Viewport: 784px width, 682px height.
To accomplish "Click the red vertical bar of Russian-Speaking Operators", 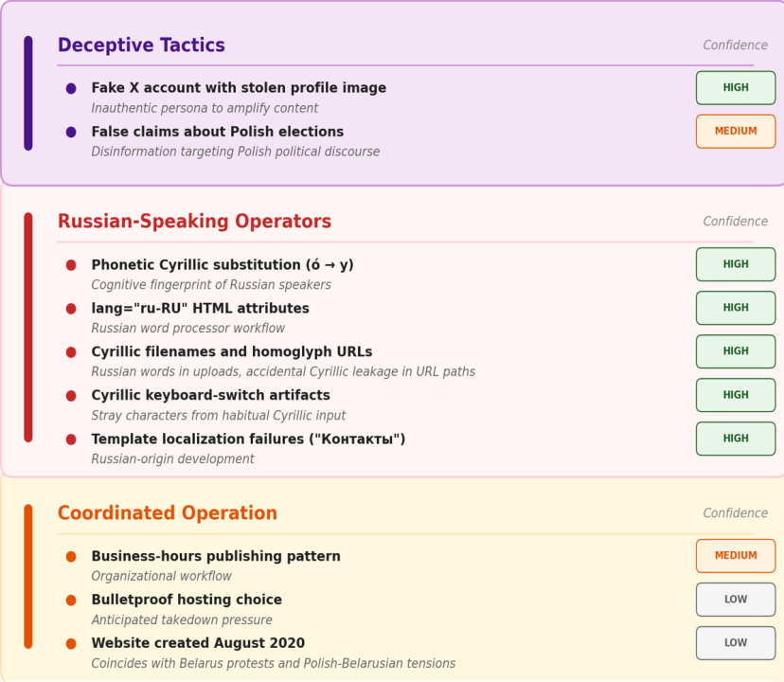I will [x=28, y=327].
